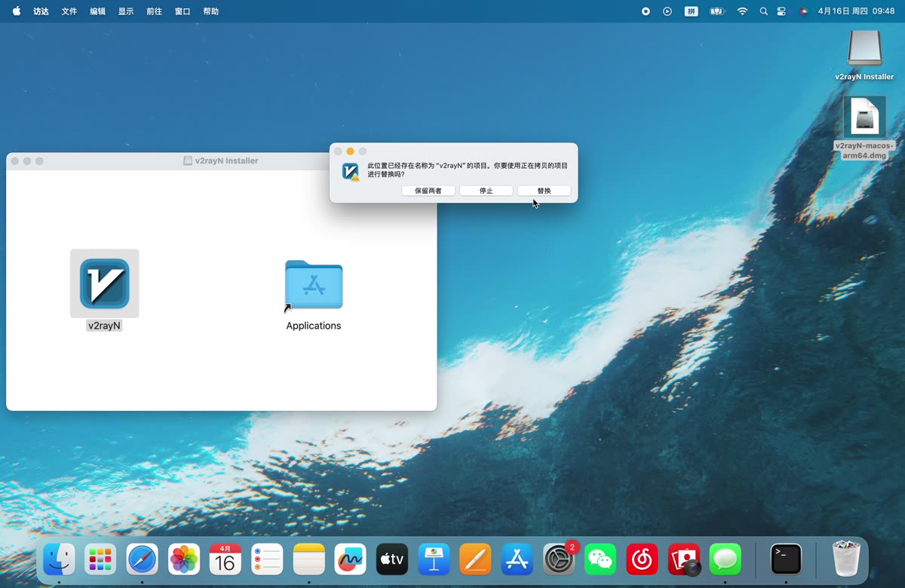
Task: Open NetEase Cloud Music from the Dock
Action: click(x=642, y=559)
